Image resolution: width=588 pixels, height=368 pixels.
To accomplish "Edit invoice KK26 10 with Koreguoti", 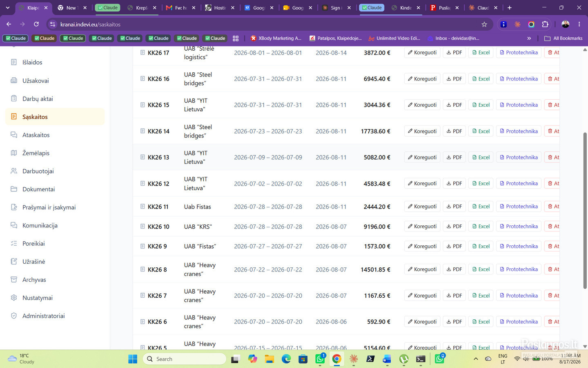I will [422, 226].
